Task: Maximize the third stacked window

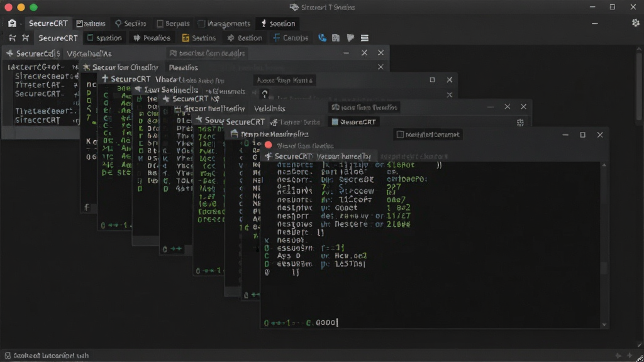Action: tap(432, 80)
